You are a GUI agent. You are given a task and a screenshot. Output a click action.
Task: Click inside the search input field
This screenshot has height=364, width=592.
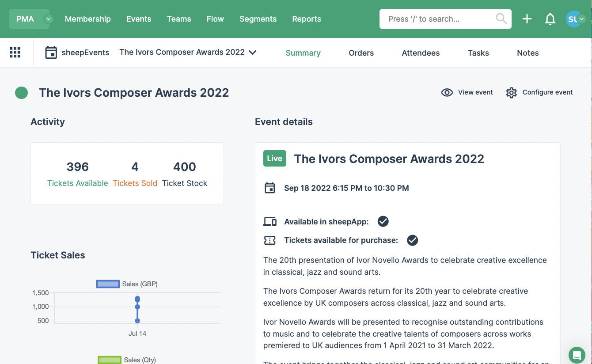(437, 19)
